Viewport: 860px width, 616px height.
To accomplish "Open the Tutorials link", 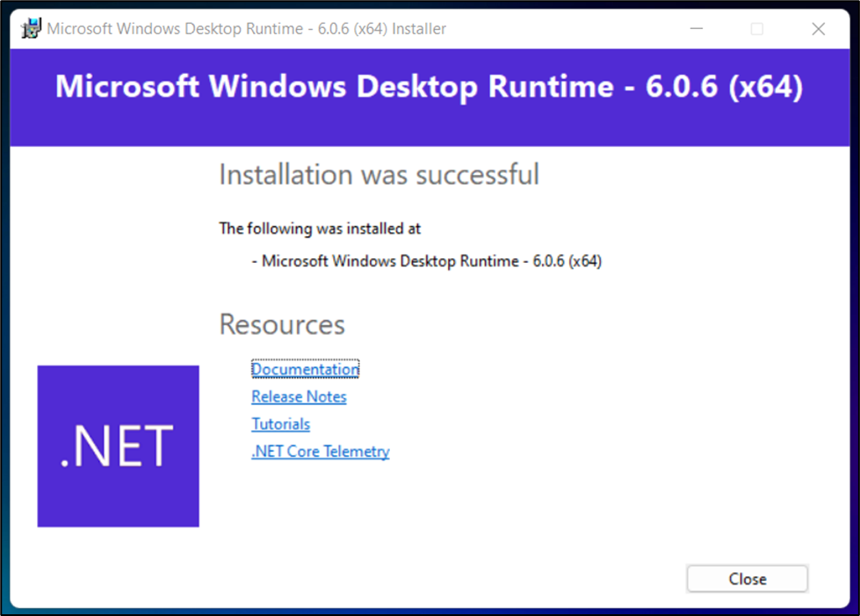I will 280,424.
